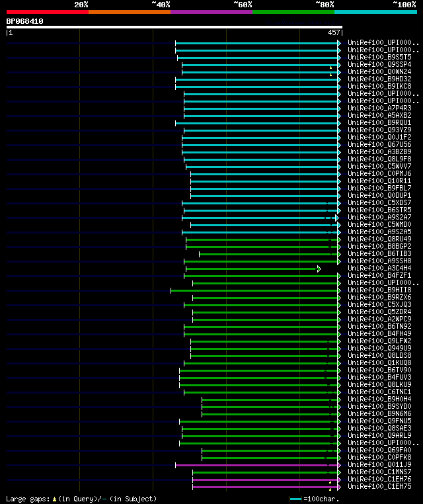The width and height of the screenshot is (423, 504).
Task: Select hit label UniRef100_B9N6M6
Action: click(x=379, y=413)
